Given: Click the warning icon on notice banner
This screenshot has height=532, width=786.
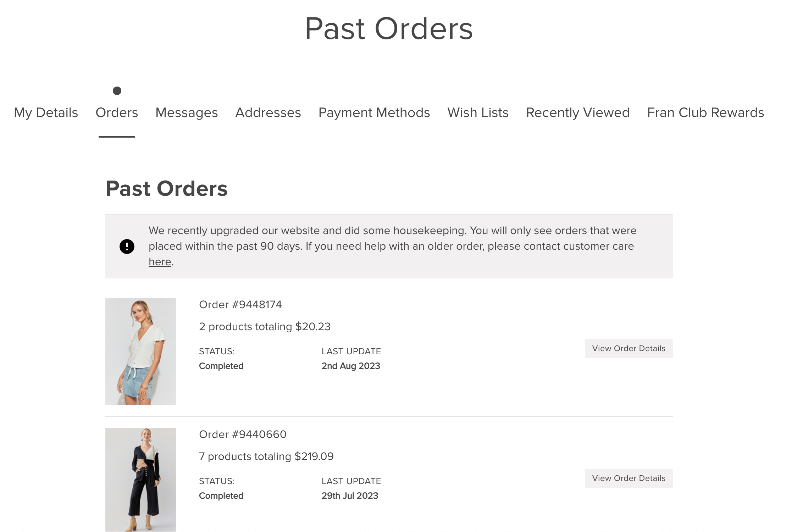Looking at the screenshot, I should point(127,245).
